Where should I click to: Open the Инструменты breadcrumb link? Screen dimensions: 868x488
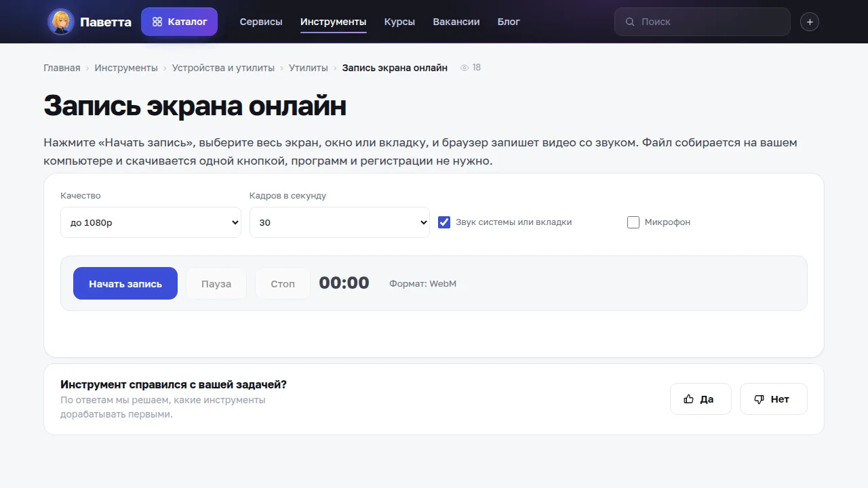[x=126, y=68]
